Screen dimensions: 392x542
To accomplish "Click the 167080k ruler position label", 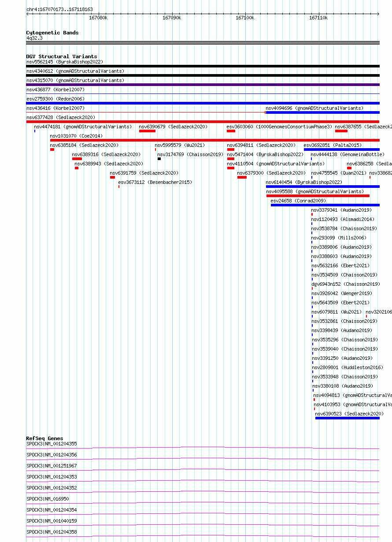I will point(98,18).
